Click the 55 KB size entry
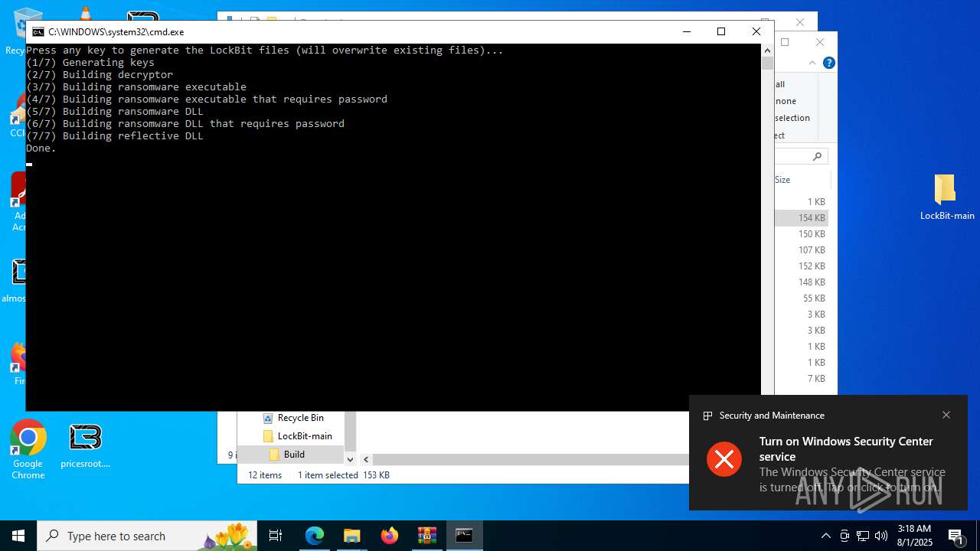Image resolution: width=980 pixels, height=551 pixels. coord(814,298)
